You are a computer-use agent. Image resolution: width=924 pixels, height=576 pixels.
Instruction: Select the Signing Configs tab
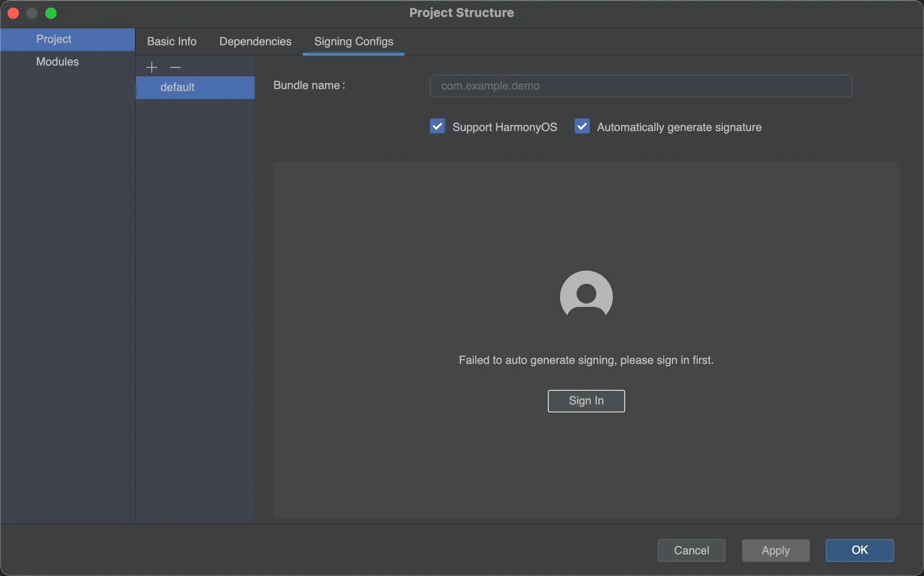[x=354, y=41]
